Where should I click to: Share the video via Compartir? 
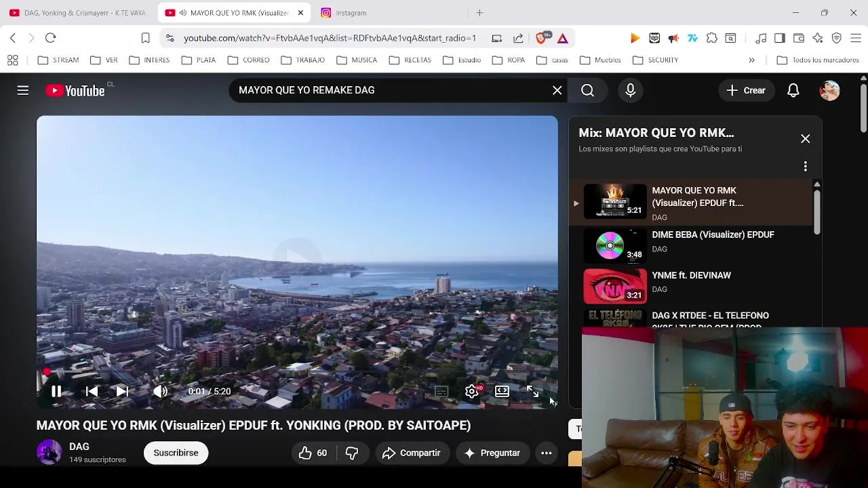412,453
